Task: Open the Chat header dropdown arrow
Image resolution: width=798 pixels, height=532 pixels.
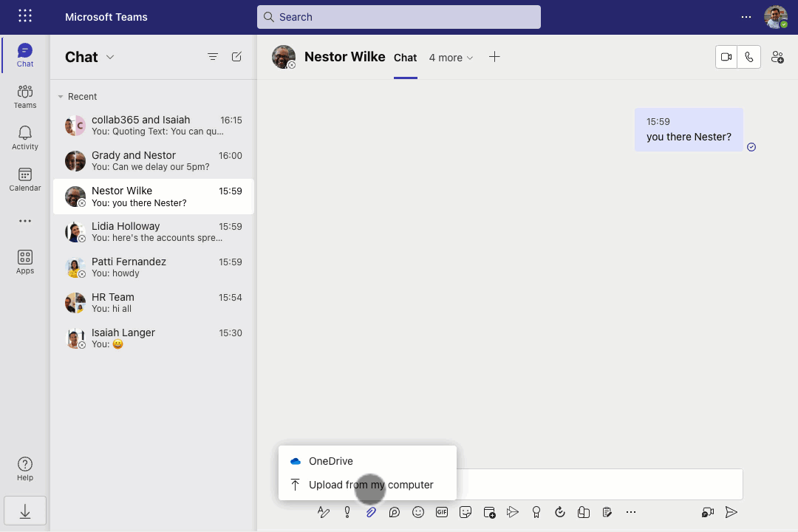Action: point(109,57)
